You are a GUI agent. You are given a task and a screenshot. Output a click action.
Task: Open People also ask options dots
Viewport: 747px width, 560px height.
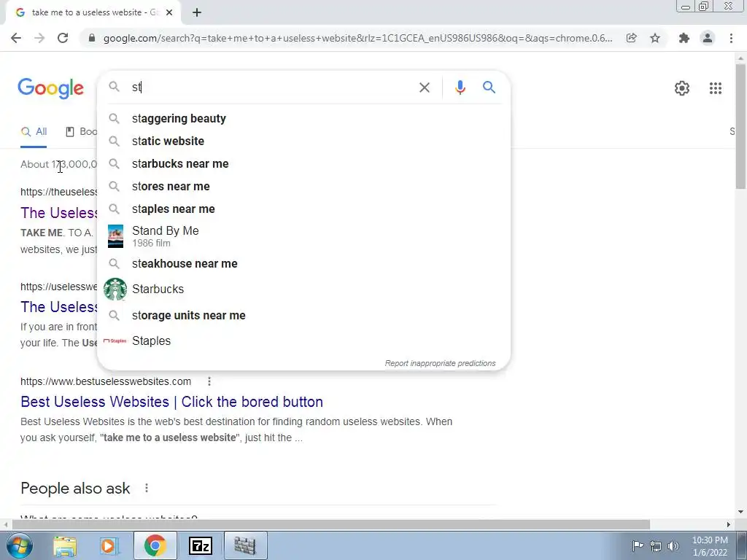tap(147, 488)
